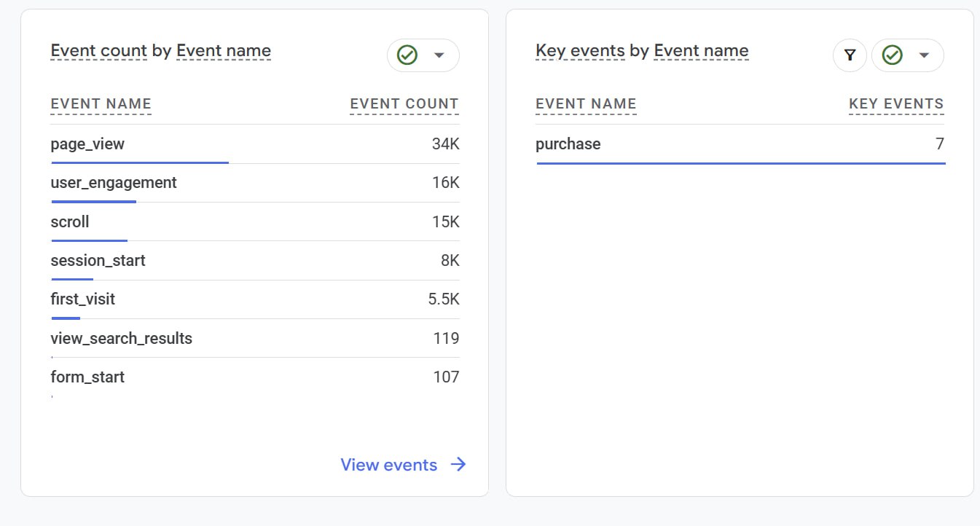Click green check icon on Key events card
The height and width of the screenshot is (526, 980).
click(x=892, y=55)
